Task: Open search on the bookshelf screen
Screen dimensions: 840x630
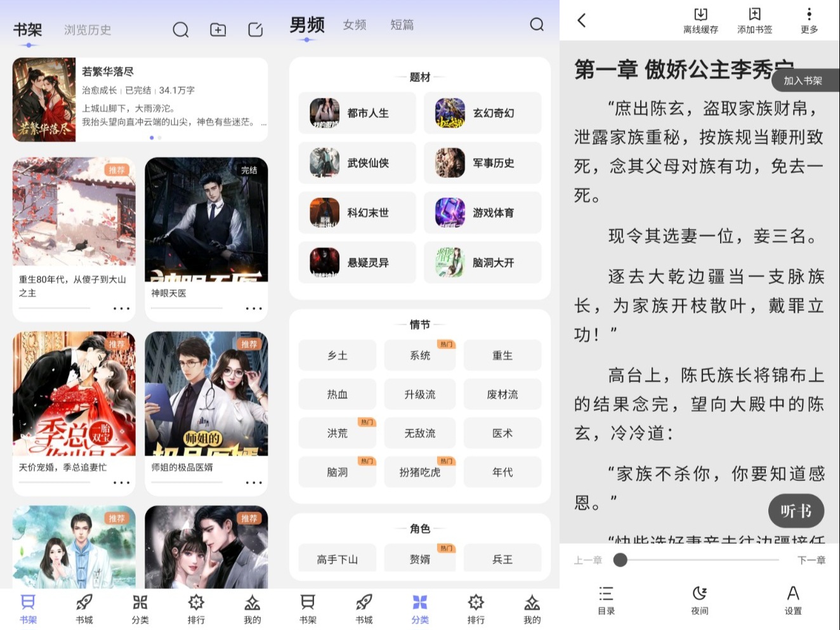Action: tap(181, 30)
